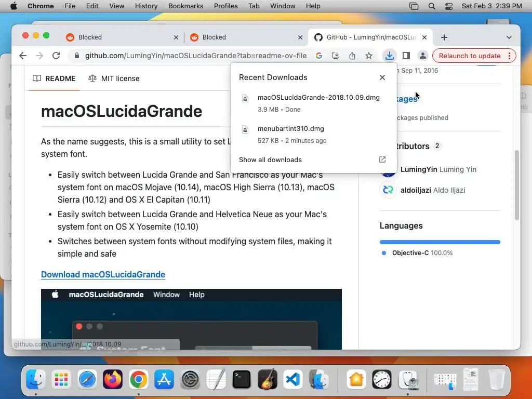Open Trash from the Dock
The image size is (532, 399).
(497, 379)
